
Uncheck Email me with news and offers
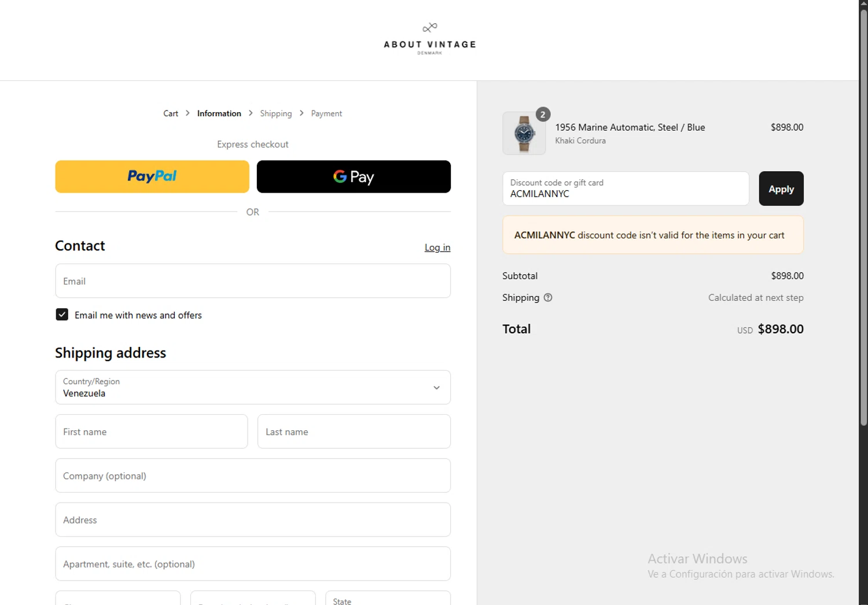(x=62, y=315)
